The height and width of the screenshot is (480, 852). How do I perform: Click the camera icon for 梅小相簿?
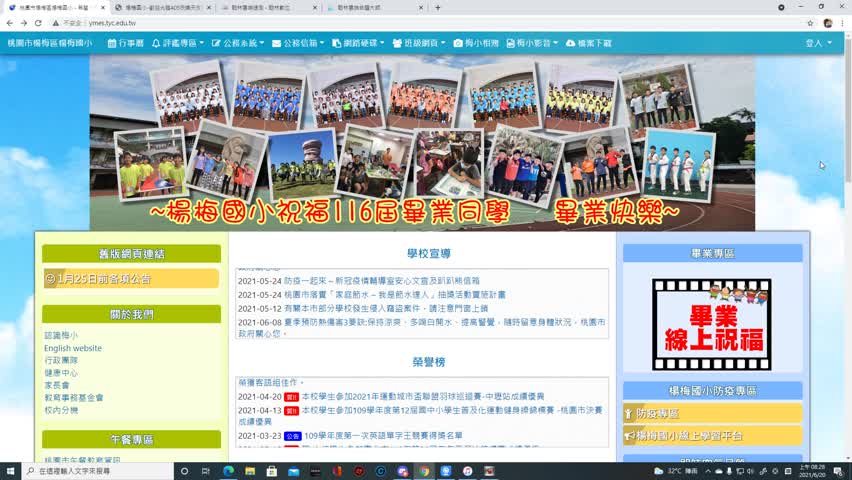[458, 43]
